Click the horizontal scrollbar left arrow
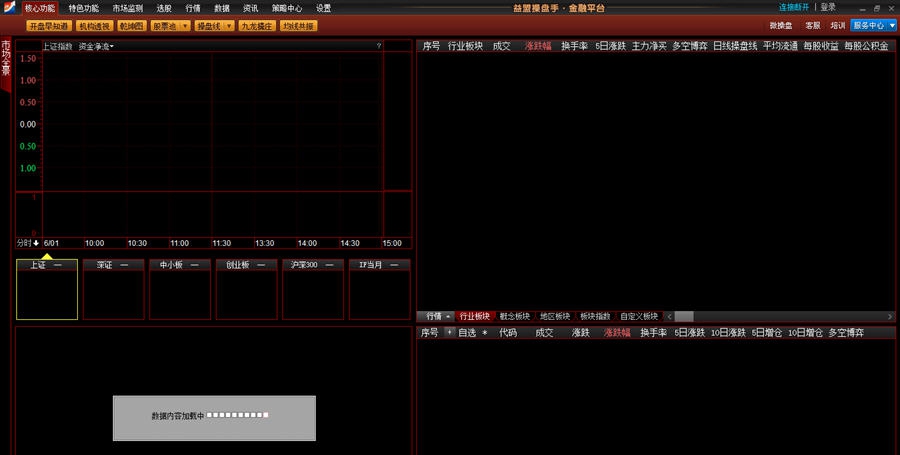 point(669,317)
